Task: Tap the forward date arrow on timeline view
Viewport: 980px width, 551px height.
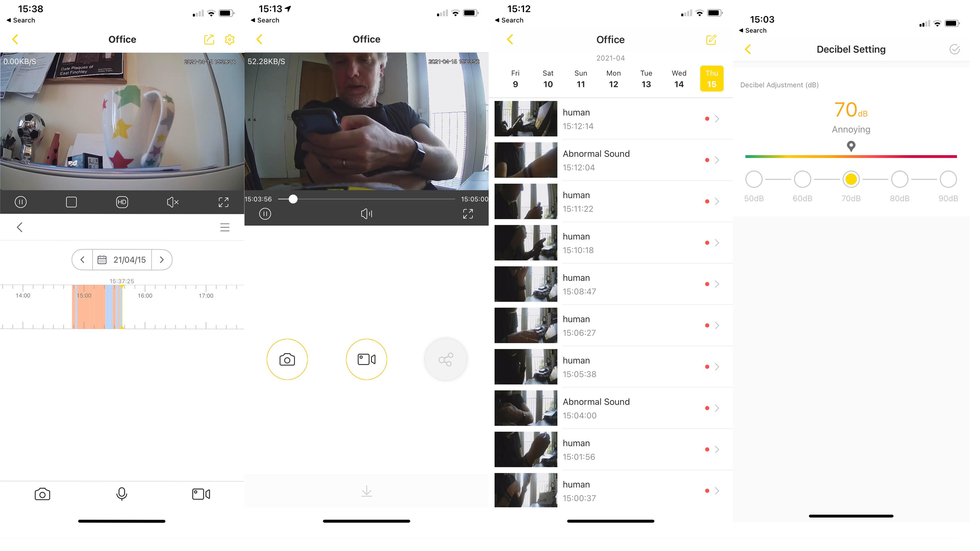Action: pos(162,260)
